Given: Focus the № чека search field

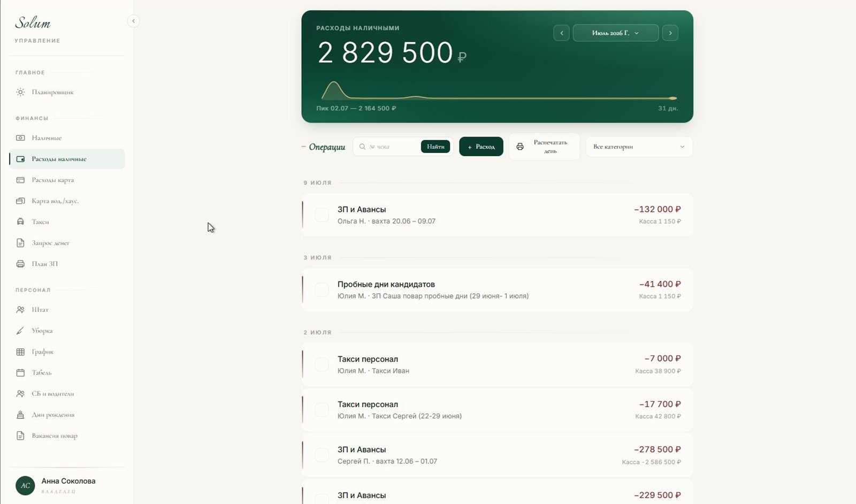Looking at the screenshot, I should click(393, 147).
